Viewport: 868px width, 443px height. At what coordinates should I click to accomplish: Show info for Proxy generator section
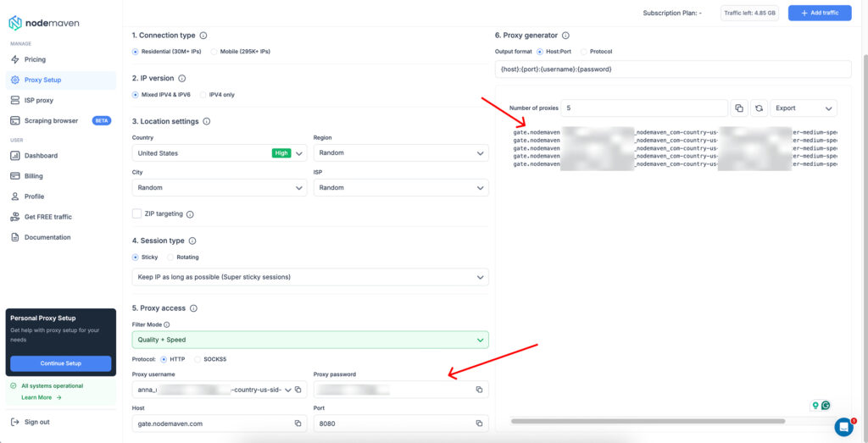(565, 36)
